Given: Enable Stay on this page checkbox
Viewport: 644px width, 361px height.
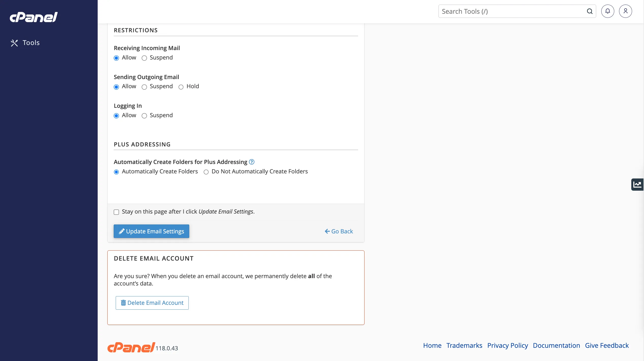Looking at the screenshot, I should (x=116, y=212).
